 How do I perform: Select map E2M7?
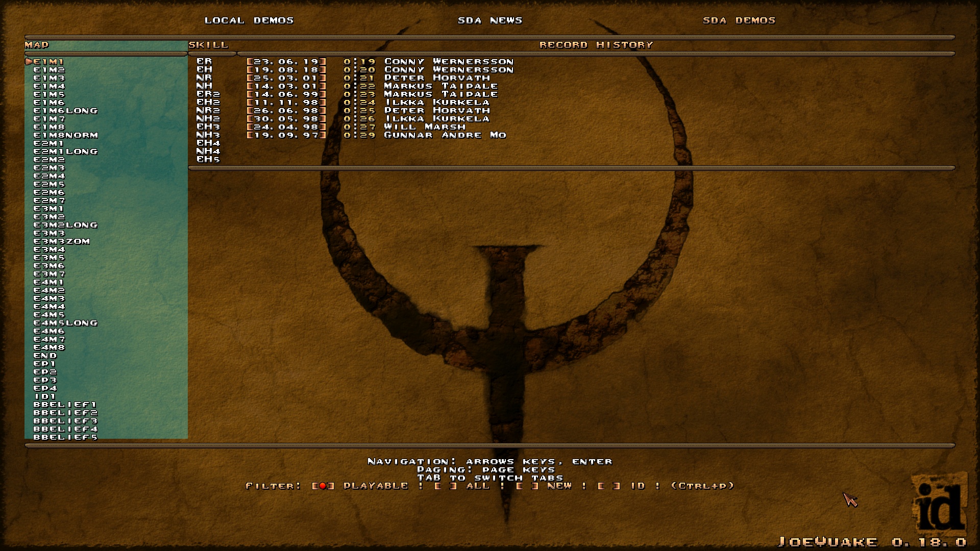pyautogui.click(x=49, y=201)
